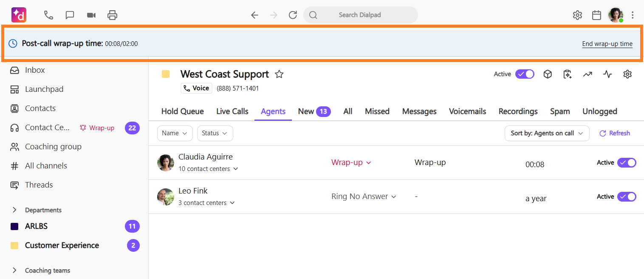Open Sort by Agents on call dropdown
The width and height of the screenshot is (644, 279).
tap(547, 133)
